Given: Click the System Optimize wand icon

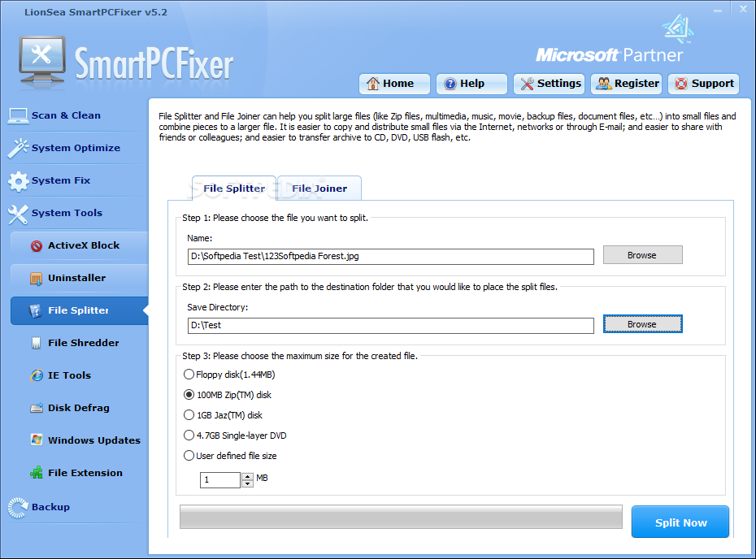Looking at the screenshot, I should point(18,149).
